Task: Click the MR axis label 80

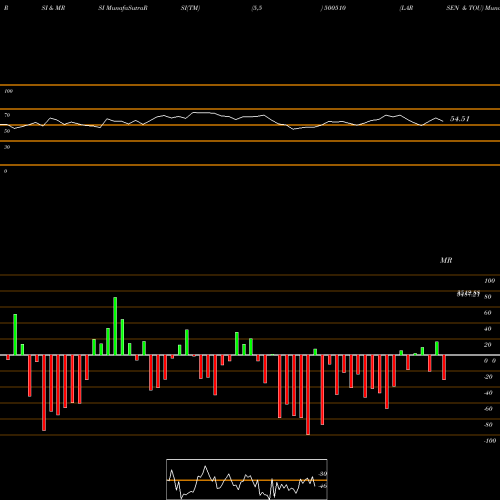Action: pos(488,297)
